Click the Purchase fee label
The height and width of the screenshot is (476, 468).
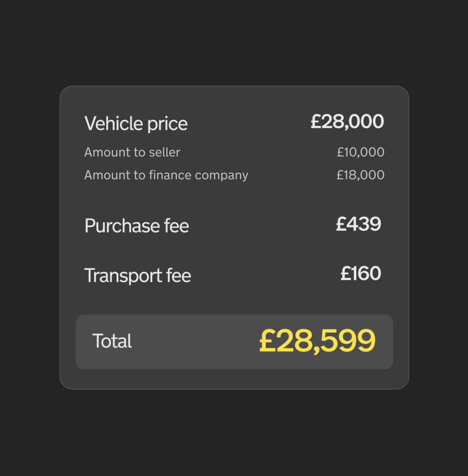(137, 225)
